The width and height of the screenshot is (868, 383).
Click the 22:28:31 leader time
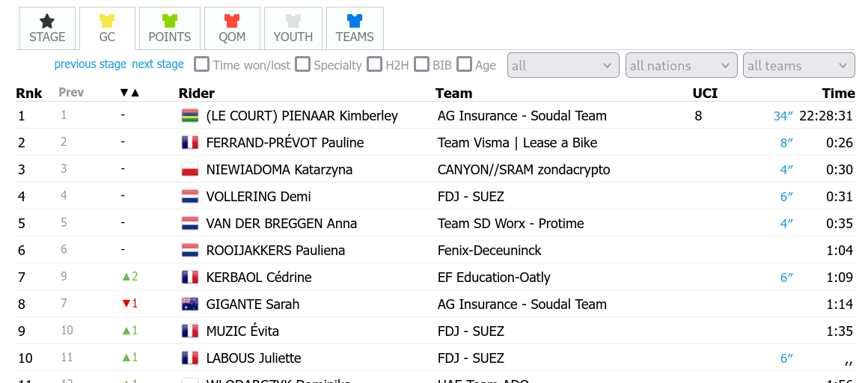(827, 116)
